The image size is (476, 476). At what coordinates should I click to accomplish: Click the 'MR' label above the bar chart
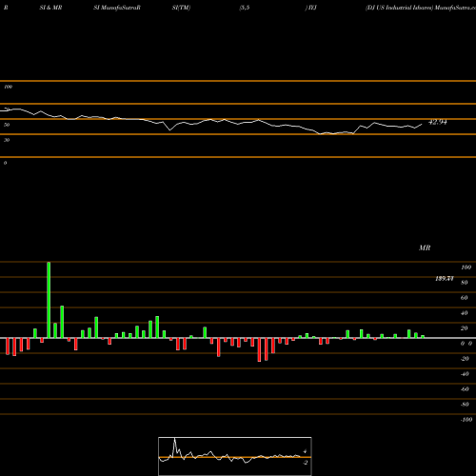425,248
